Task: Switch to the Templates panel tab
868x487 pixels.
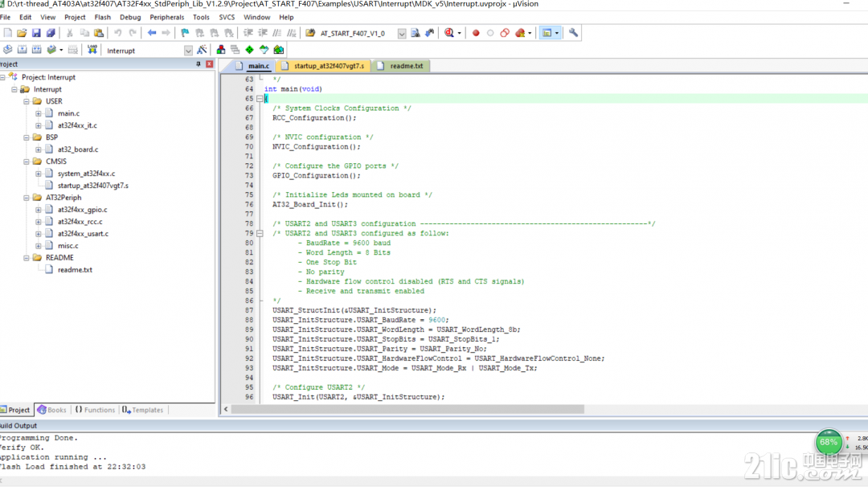Action: [x=143, y=410]
